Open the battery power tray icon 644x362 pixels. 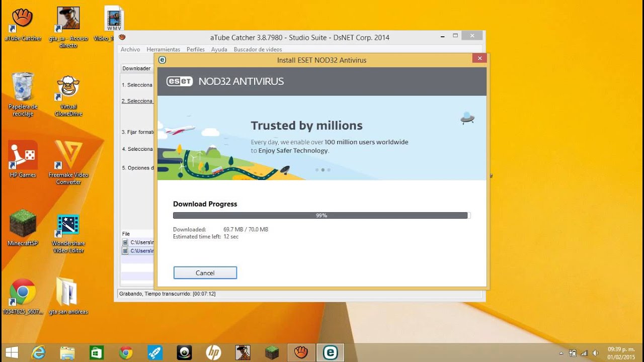point(573,353)
